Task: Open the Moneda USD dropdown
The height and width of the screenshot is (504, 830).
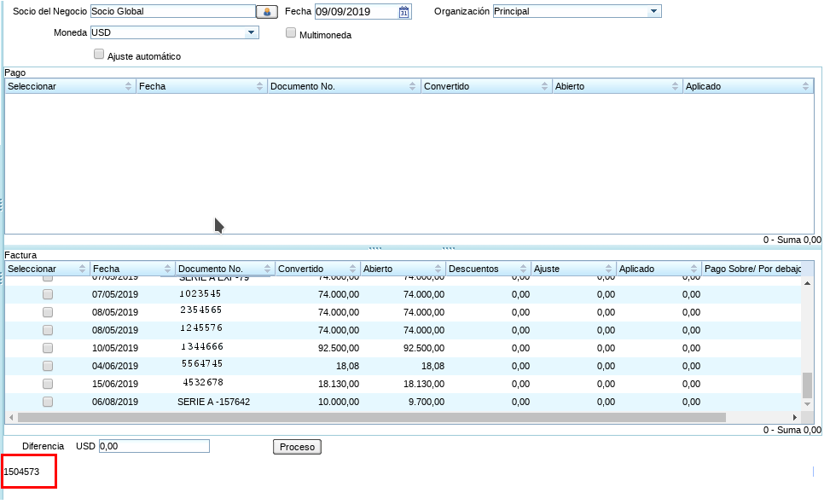Action: point(251,32)
